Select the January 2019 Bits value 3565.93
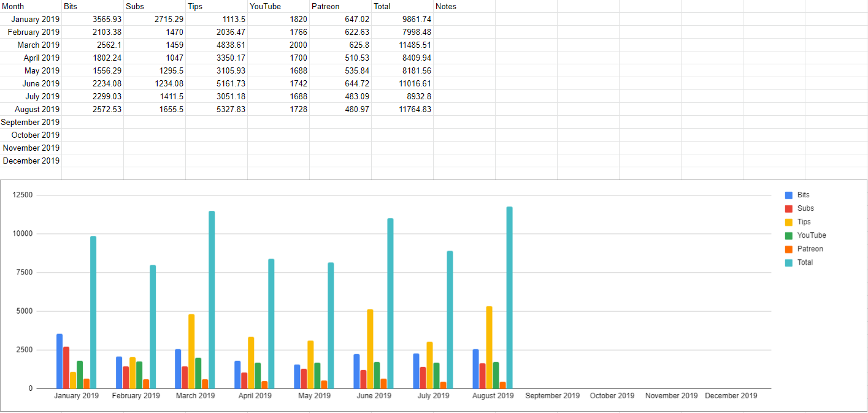Viewport: 868px width, 413px height. click(93, 19)
